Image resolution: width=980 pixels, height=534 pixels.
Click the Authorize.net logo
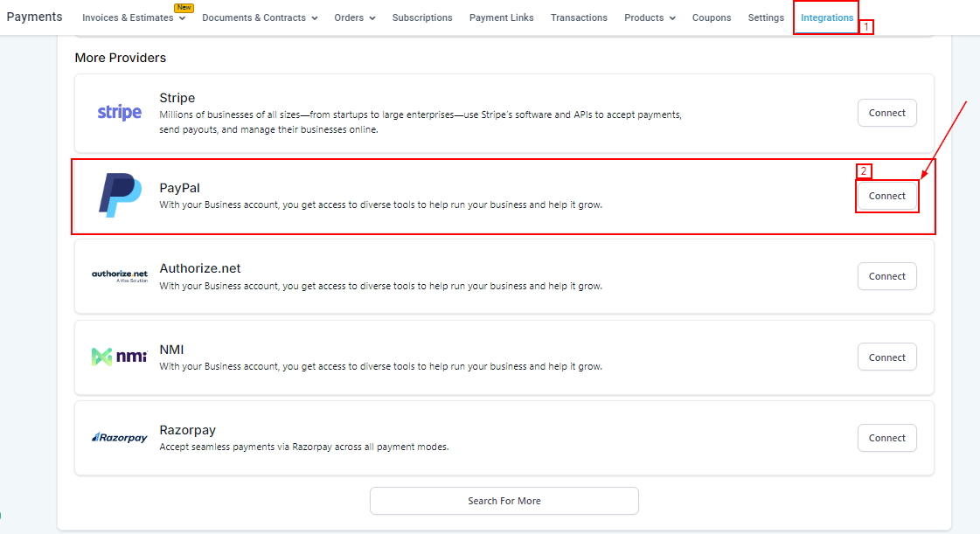(119, 276)
